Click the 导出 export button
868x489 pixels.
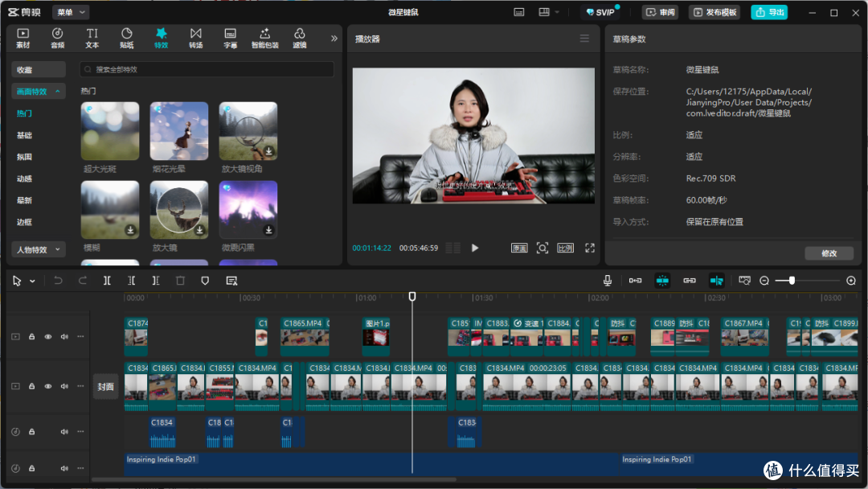pos(769,12)
